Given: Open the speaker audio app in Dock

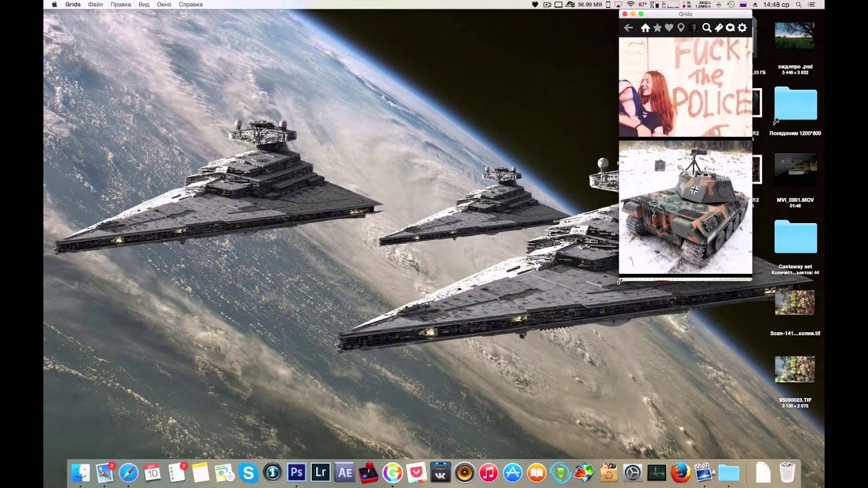Looking at the screenshot, I should pos(465,472).
